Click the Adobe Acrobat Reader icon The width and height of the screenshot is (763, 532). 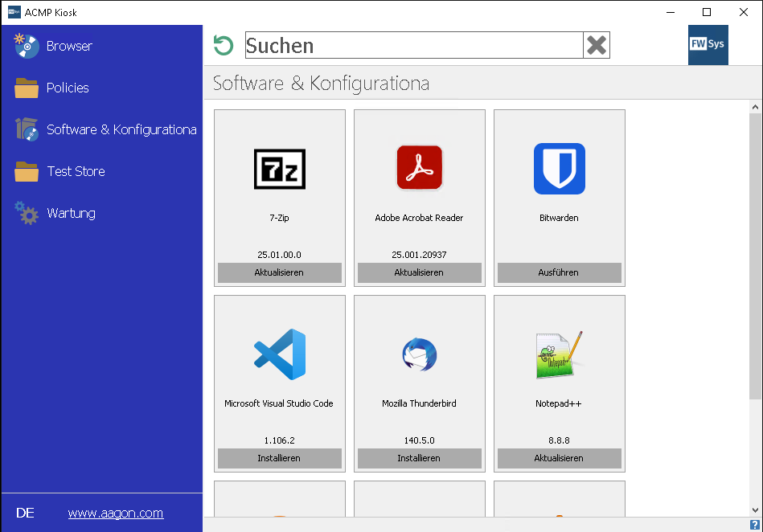click(419, 168)
